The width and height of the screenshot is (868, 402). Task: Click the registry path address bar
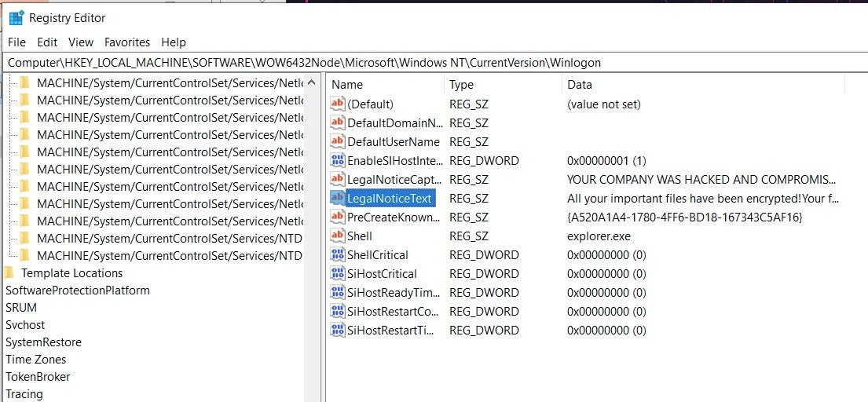[434, 63]
